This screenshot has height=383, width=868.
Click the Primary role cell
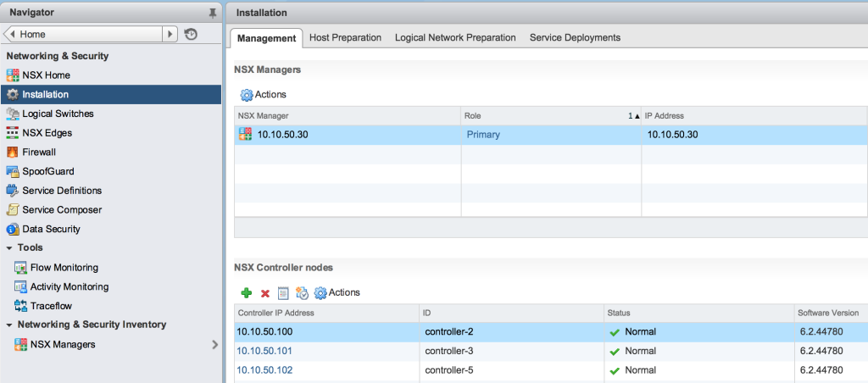(x=483, y=135)
